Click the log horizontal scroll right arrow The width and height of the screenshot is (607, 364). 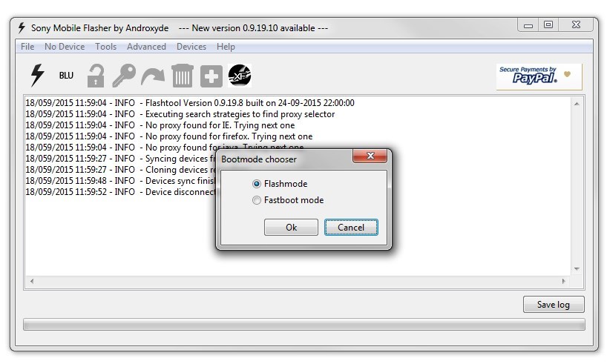point(564,281)
